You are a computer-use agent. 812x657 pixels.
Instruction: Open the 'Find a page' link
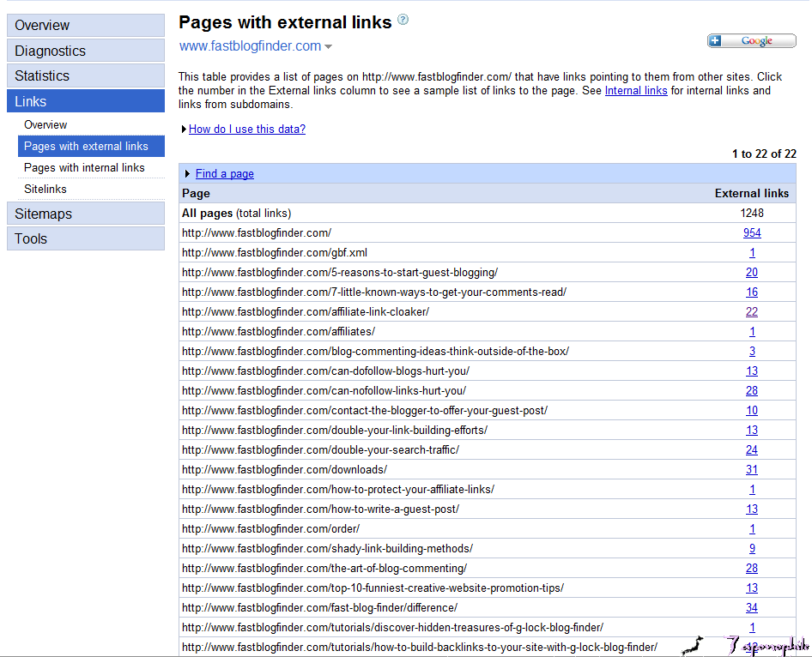pyautogui.click(x=225, y=174)
